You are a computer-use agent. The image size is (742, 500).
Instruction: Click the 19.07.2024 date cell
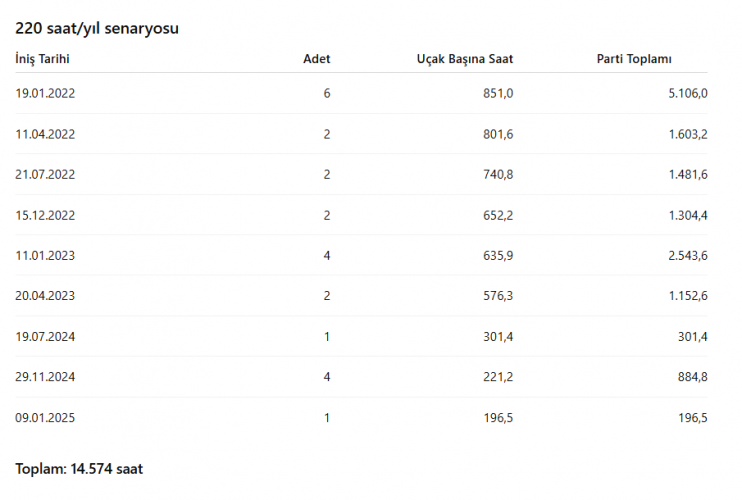coord(45,337)
